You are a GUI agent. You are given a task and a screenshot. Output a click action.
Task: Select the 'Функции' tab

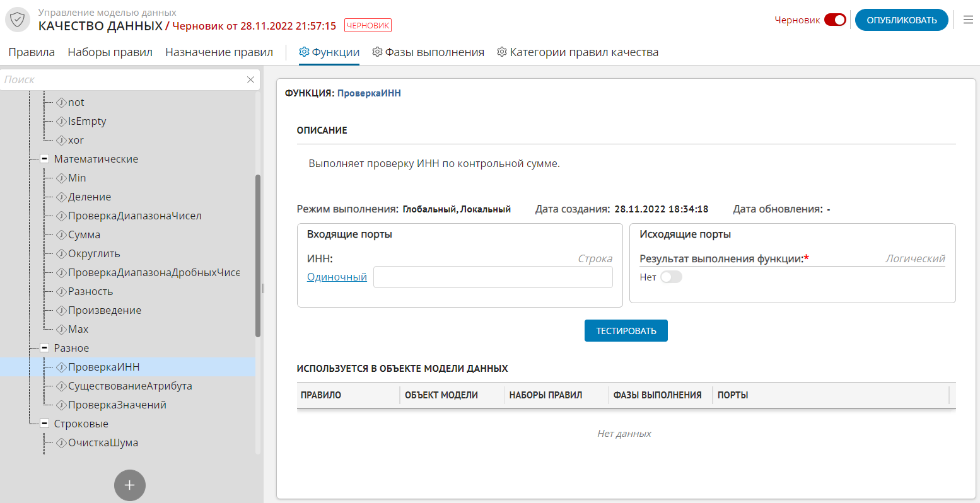[x=329, y=52]
